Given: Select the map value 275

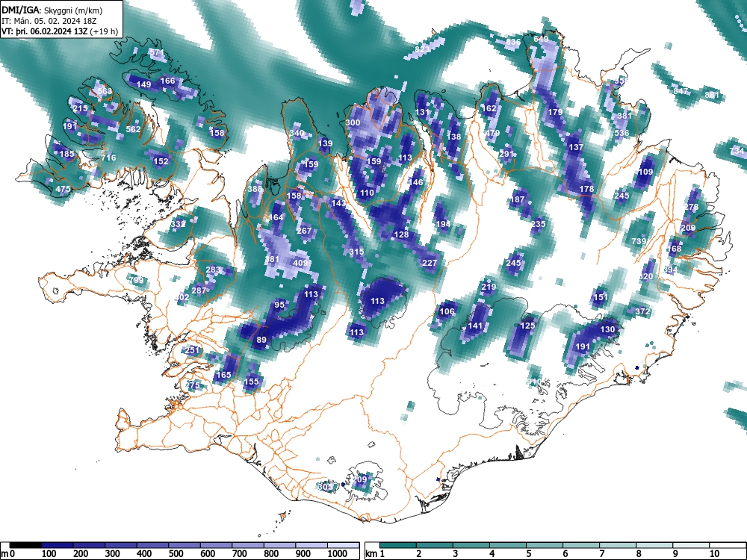Looking at the screenshot, I should [x=193, y=385].
